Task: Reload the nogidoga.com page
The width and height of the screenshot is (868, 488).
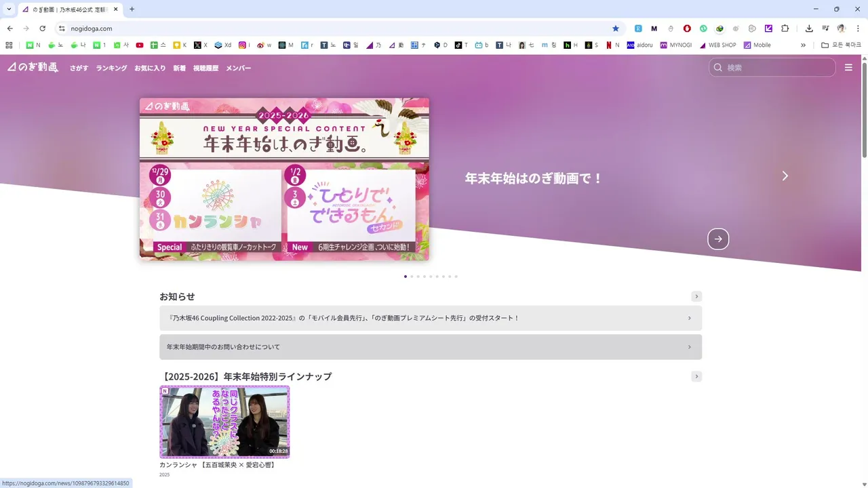Action: click(x=42, y=28)
